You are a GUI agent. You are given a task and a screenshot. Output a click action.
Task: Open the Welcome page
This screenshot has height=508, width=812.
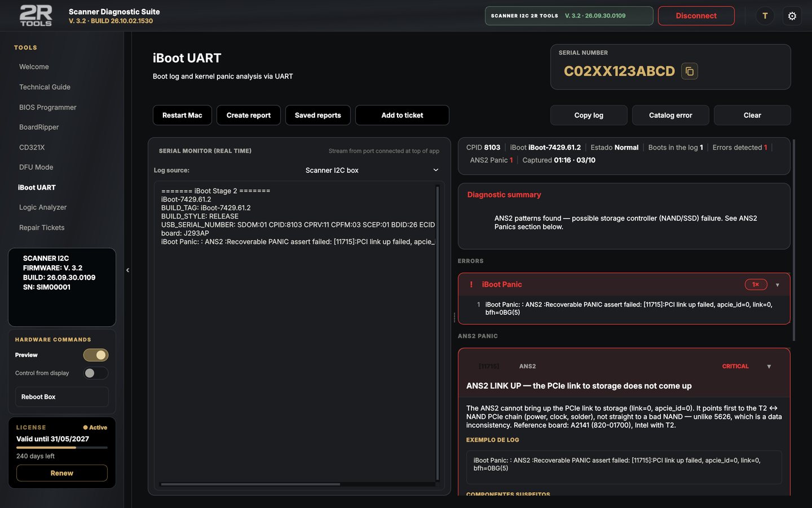click(x=34, y=67)
